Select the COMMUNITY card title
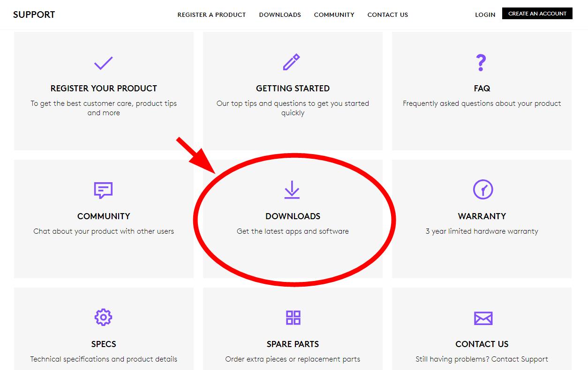The height and width of the screenshot is (370, 588). [x=104, y=216]
